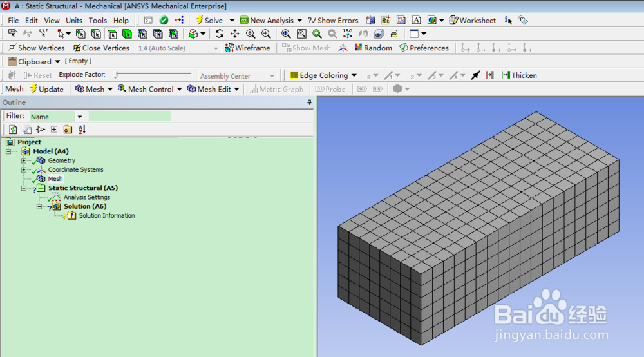The height and width of the screenshot is (357, 644).
Task: Toggle Show Vertices
Action: coord(36,48)
